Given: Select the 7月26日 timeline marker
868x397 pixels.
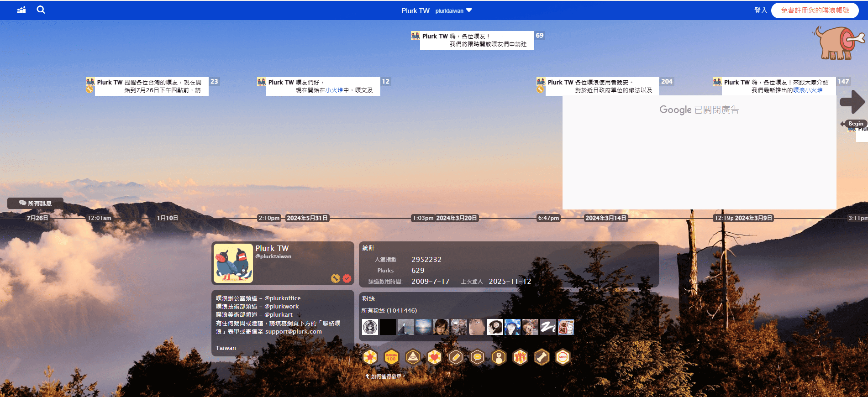Looking at the screenshot, I should point(37,218).
